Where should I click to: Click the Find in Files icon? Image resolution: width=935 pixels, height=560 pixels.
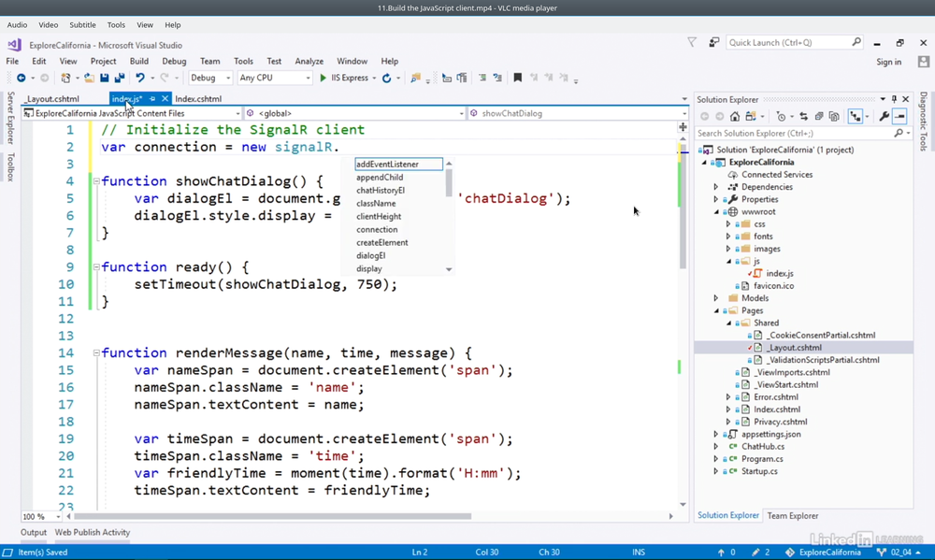pos(416,79)
